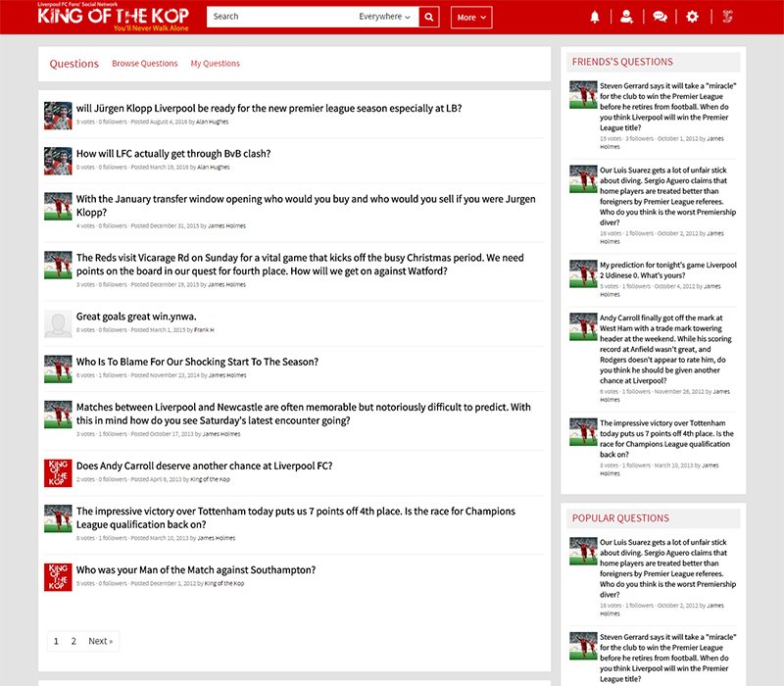Image resolution: width=784 pixels, height=686 pixels.
Task: Switch to Browse Questions tab
Action: (x=145, y=64)
